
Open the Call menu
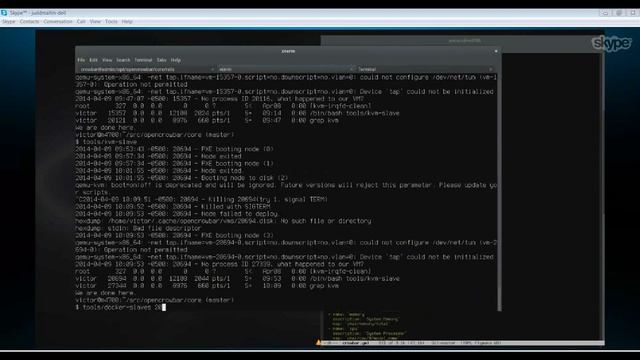81,22
